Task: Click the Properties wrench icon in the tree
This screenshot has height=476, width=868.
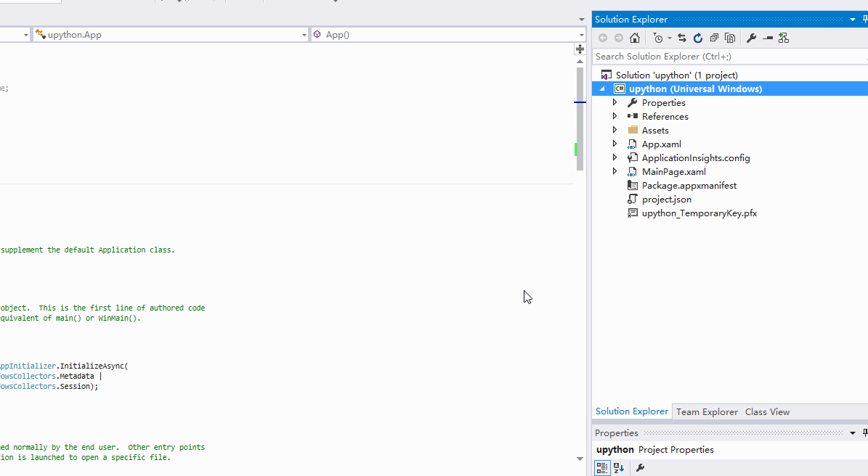Action: [x=633, y=103]
